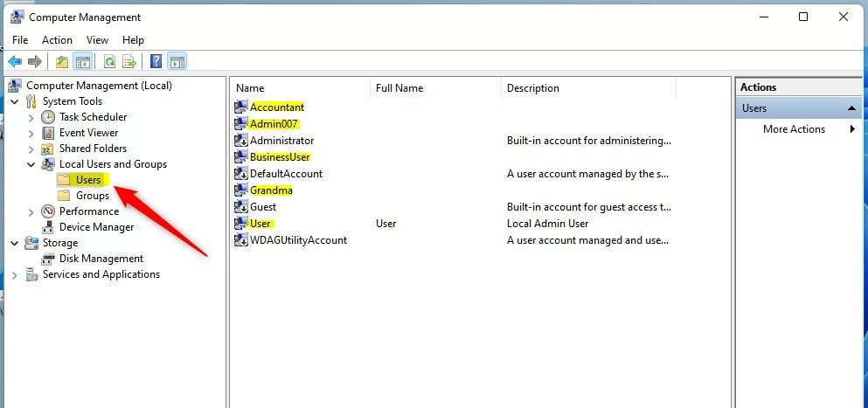The height and width of the screenshot is (408, 868).
Task: Click the WDAGUtilityAccount user icon
Action: tap(240, 240)
